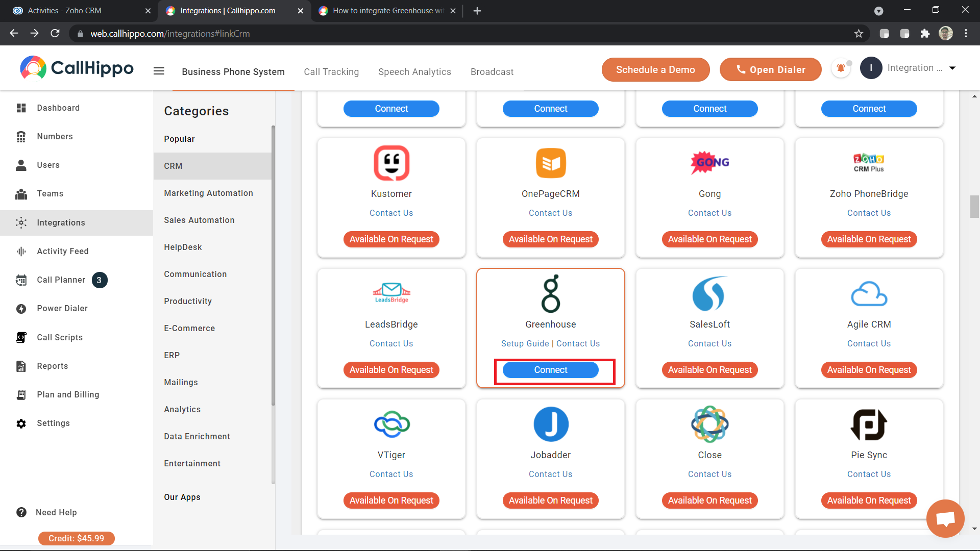Image resolution: width=980 pixels, height=551 pixels.
Task: Select the CRM category
Action: [212, 166]
